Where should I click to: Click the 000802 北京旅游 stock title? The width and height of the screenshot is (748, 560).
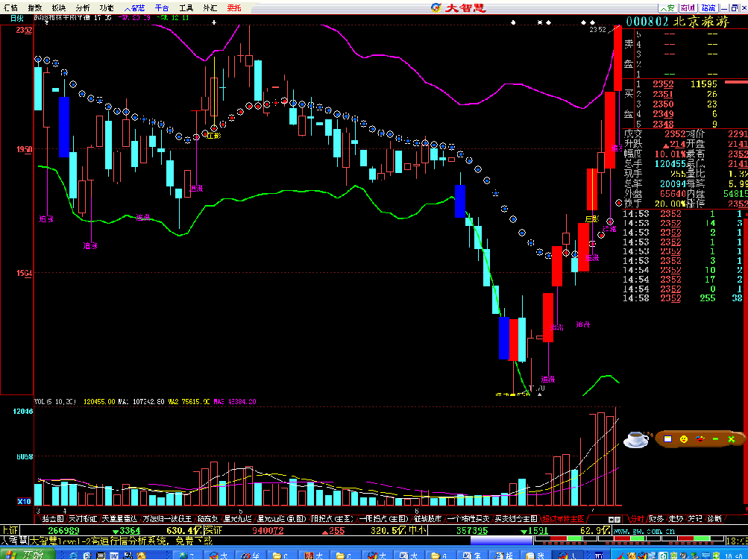click(x=677, y=22)
